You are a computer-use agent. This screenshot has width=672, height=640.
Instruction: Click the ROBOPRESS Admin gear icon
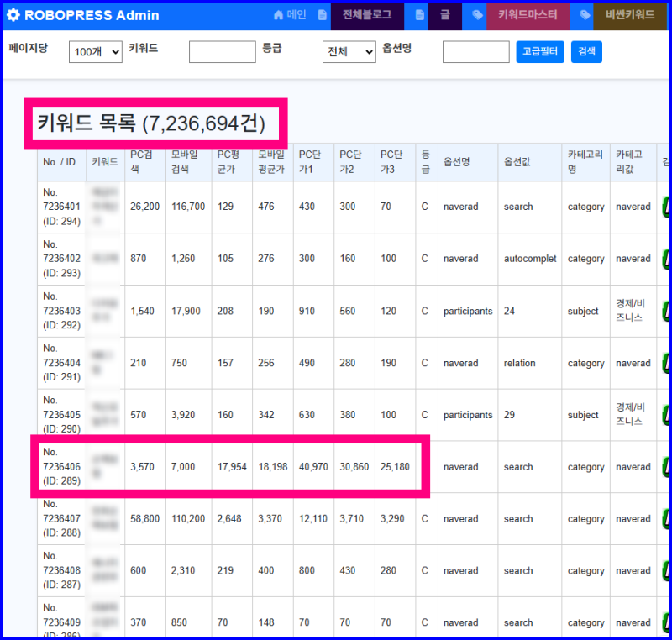(13, 15)
